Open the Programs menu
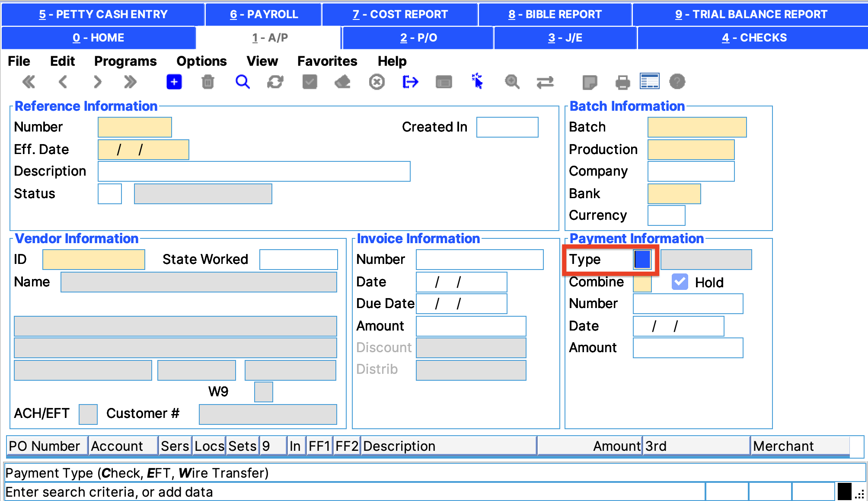This screenshot has height=501, width=868. click(x=125, y=61)
